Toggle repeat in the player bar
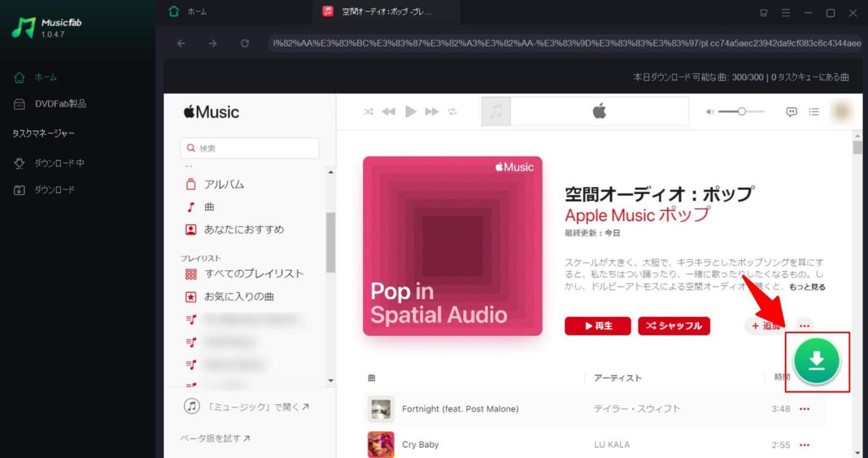 (x=452, y=112)
